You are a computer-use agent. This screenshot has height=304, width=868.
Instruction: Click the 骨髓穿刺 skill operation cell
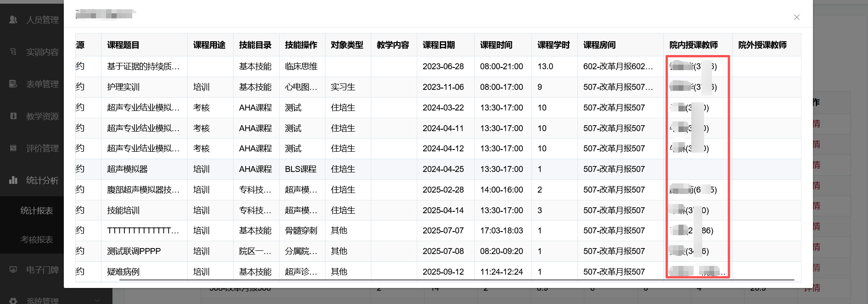(x=301, y=231)
